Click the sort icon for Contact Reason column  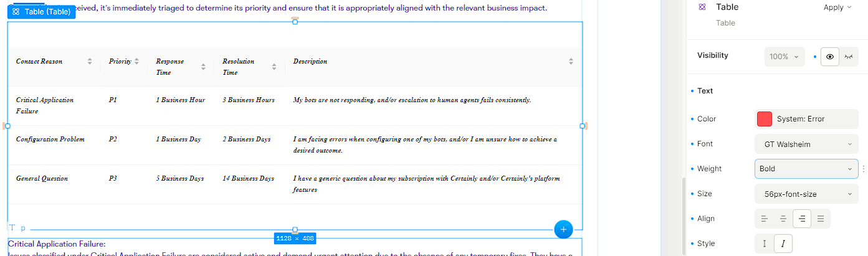coord(90,61)
